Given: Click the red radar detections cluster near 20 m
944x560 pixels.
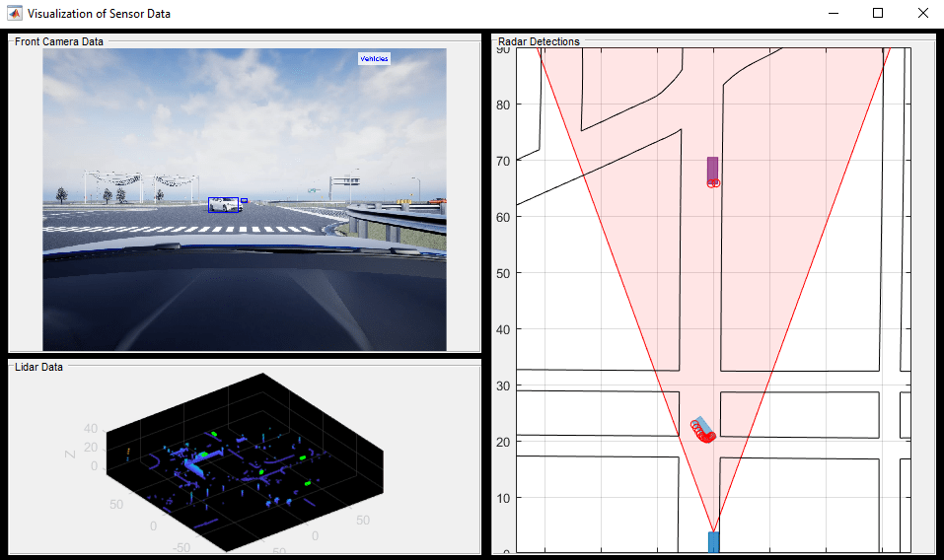Looking at the screenshot, I should pos(703,432).
